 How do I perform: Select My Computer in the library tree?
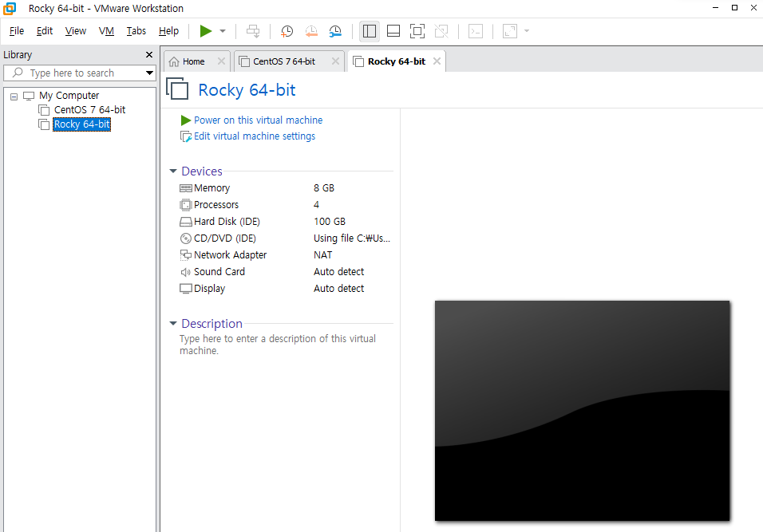(x=69, y=95)
